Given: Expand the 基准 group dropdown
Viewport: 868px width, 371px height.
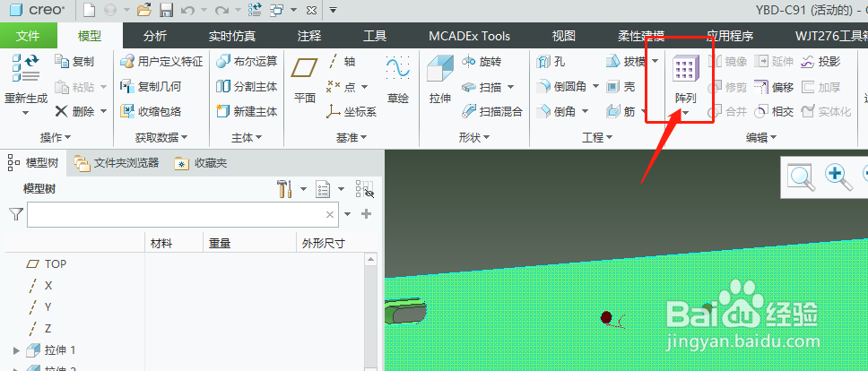Looking at the screenshot, I should click(x=352, y=136).
